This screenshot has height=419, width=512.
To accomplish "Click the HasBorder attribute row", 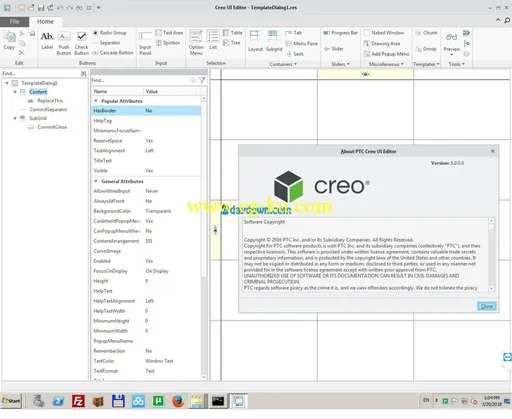I will pyautogui.click(x=146, y=111).
